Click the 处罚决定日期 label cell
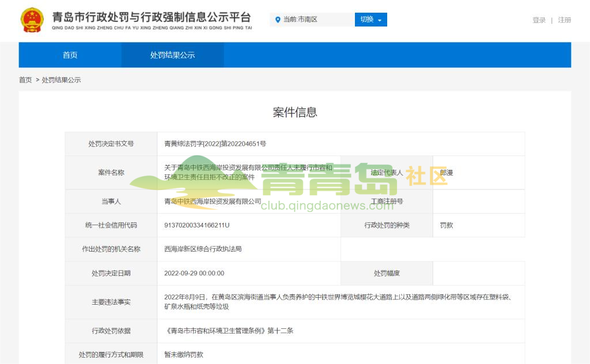 point(111,274)
